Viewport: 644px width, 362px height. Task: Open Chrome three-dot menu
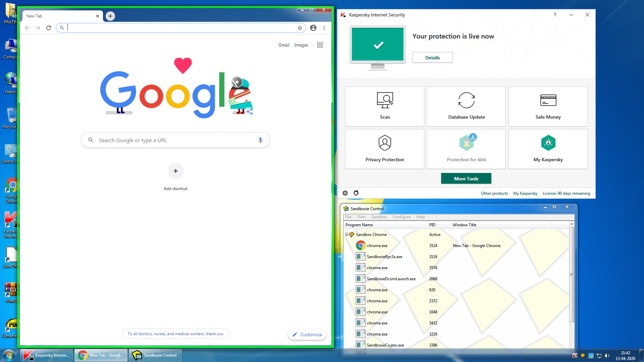coord(324,28)
